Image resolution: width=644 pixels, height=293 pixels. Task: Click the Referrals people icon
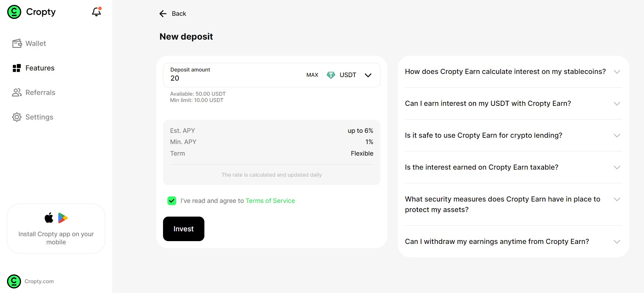[x=17, y=93]
